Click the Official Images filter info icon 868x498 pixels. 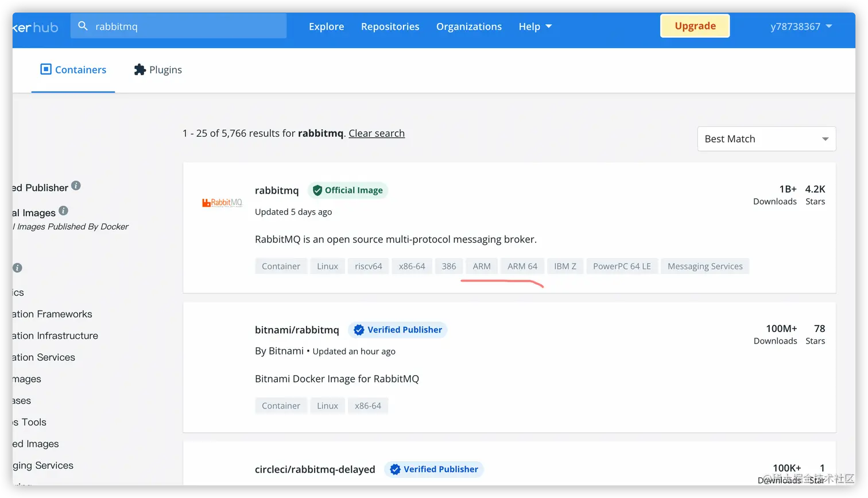coord(63,211)
